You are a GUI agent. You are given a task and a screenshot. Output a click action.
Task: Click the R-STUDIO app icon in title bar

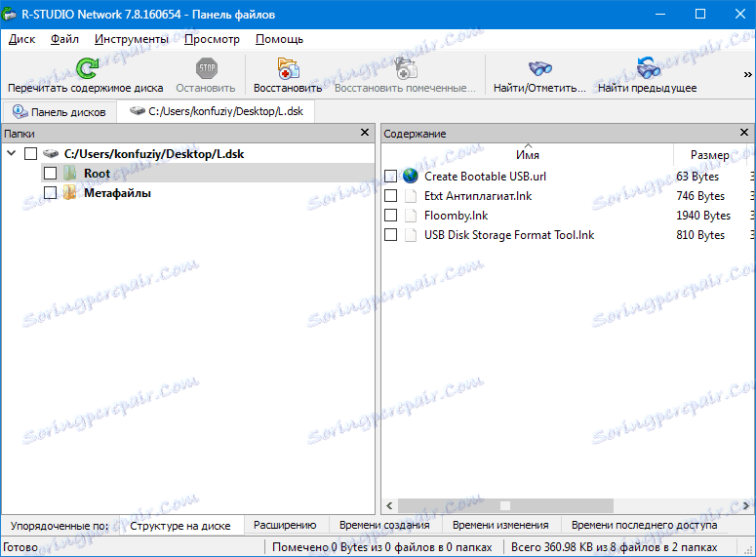pos(9,15)
